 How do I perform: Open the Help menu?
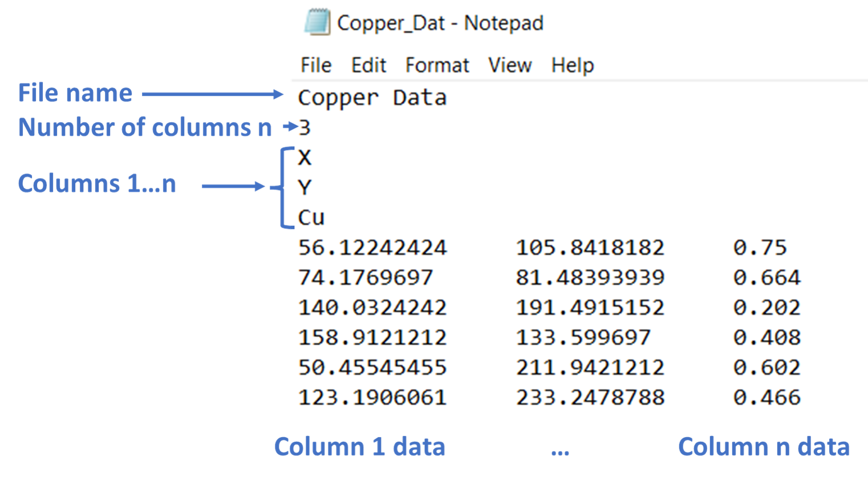pyautogui.click(x=573, y=66)
